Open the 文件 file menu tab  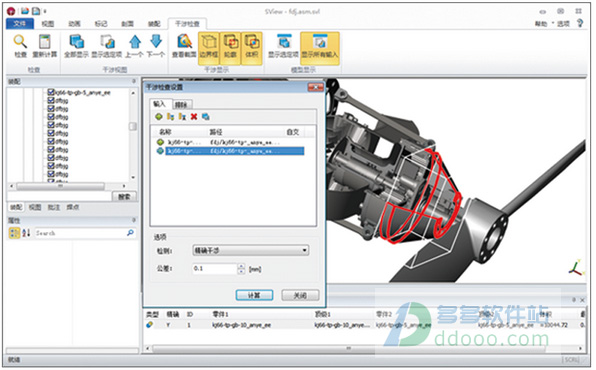click(x=20, y=24)
